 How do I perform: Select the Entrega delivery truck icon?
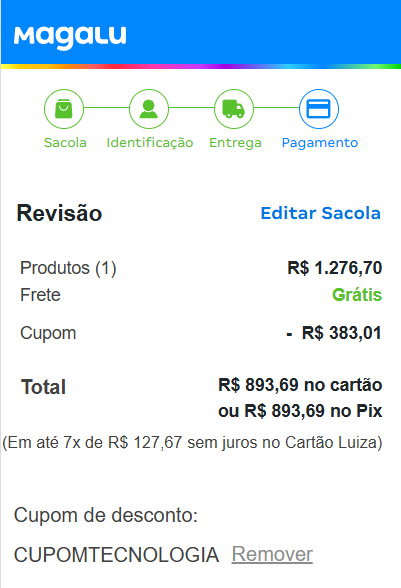pos(234,109)
